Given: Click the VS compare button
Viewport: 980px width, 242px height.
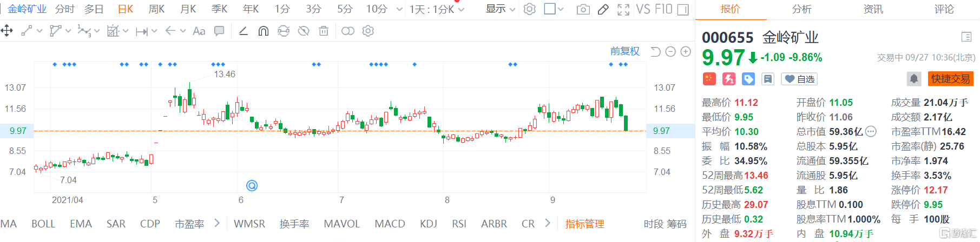Looking at the screenshot, I should tap(643, 9).
